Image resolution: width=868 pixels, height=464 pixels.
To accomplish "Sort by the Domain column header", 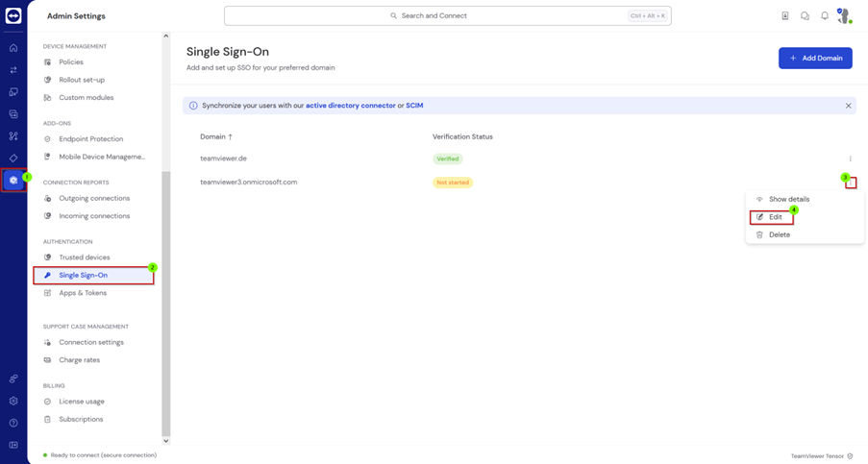I will pyautogui.click(x=216, y=136).
